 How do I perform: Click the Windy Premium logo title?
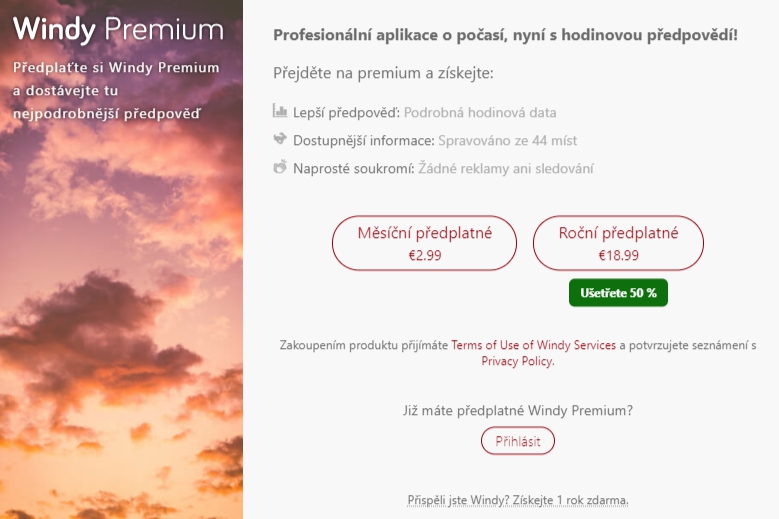click(x=118, y=29)
